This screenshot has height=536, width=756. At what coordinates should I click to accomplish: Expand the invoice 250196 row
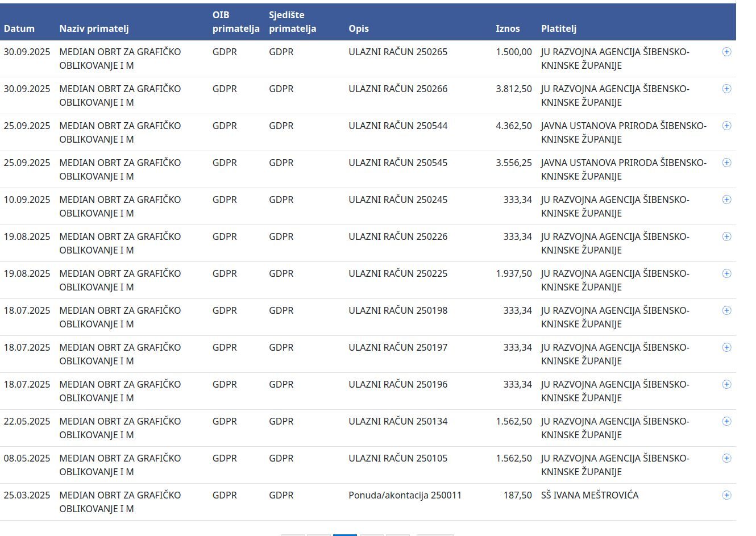pyautogui.click(x=726, y=384)
